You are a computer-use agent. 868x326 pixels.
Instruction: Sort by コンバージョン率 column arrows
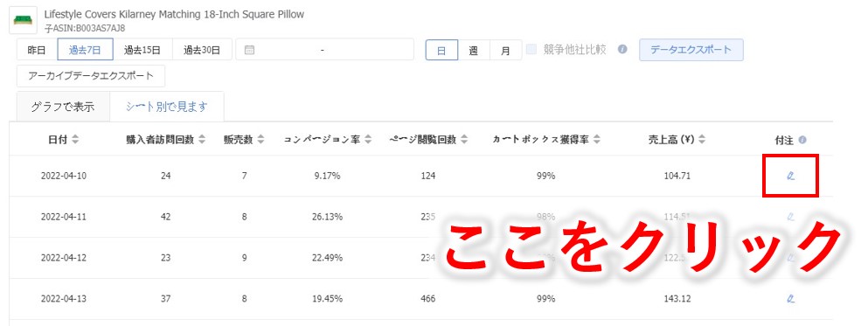pos(368,140)
